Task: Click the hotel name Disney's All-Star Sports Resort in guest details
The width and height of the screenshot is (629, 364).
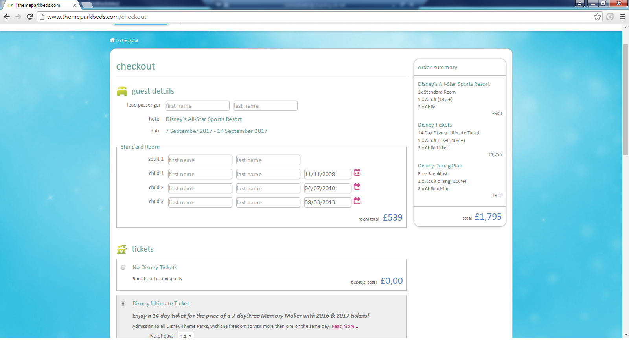Action: pos(204,119)
